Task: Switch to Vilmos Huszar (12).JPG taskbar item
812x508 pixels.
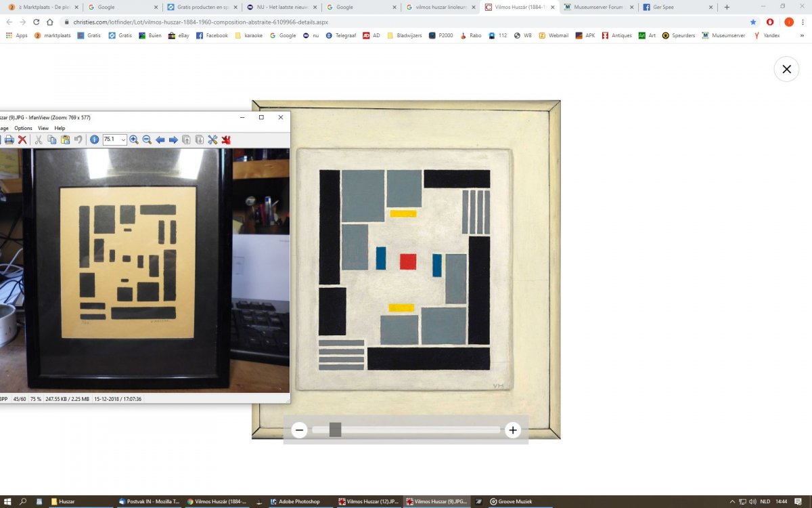Action: point(369,501)
